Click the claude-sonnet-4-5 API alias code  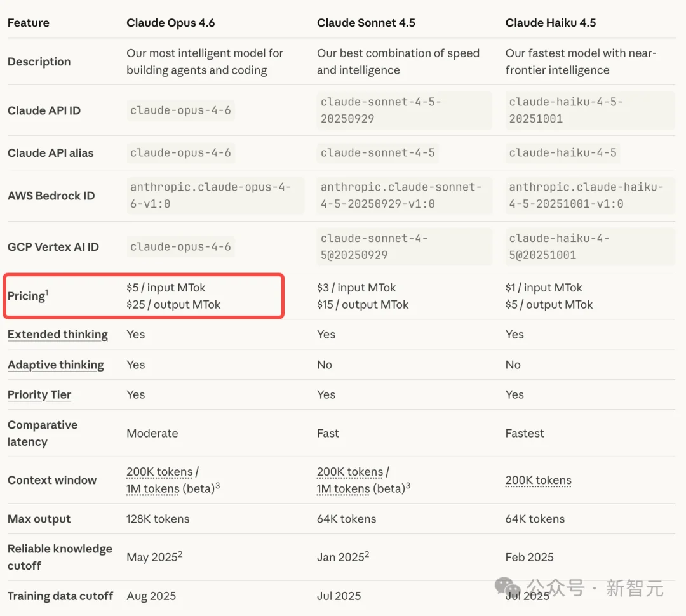[x=378, y=153]
